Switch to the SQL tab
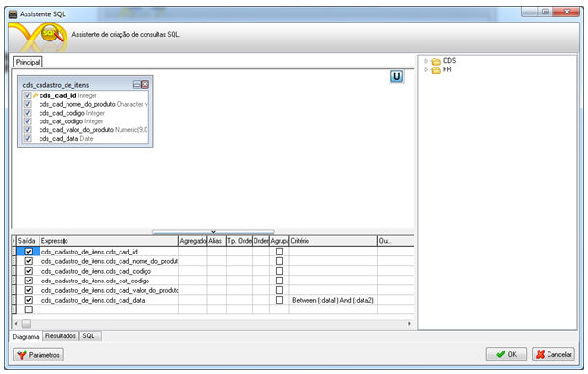Viewport: 588px width, 374px height. click(89, 336)
